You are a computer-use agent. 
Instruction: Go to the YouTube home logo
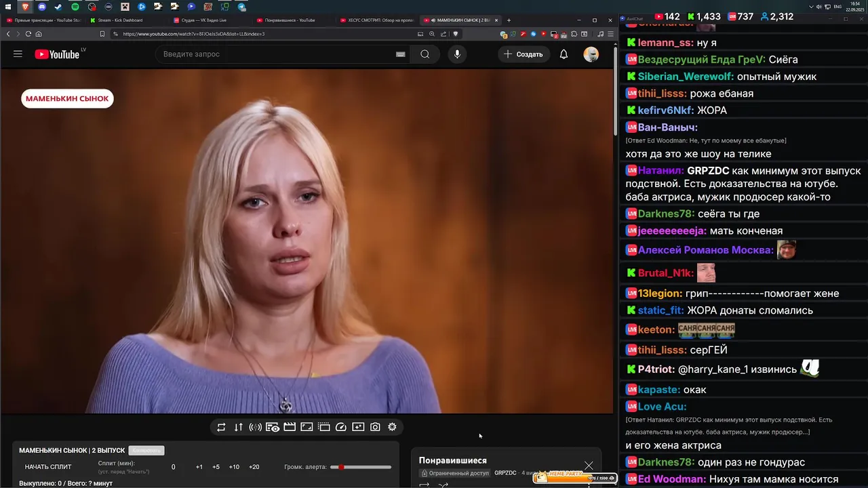point(57,54)
